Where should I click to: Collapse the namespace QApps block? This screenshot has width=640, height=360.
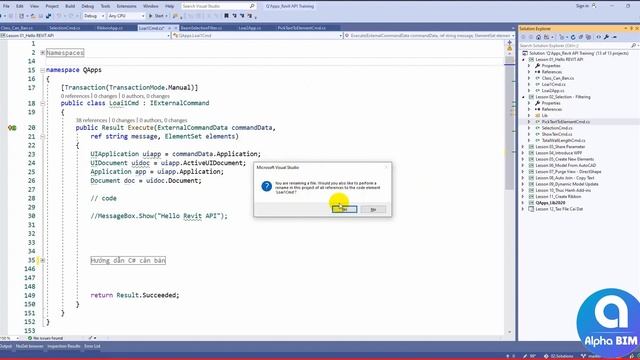click(42, 70)
